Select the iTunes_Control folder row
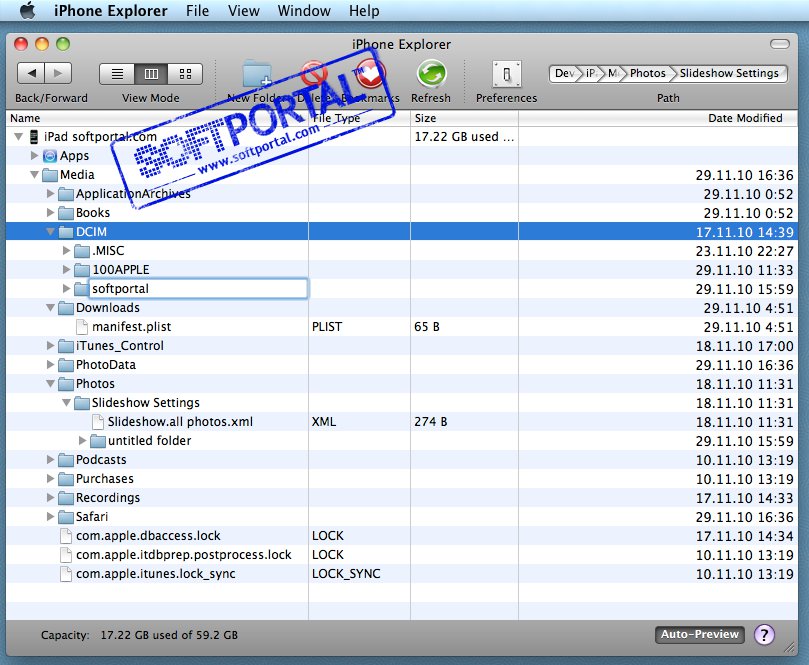The image size is (809, 665). (401, 346)
